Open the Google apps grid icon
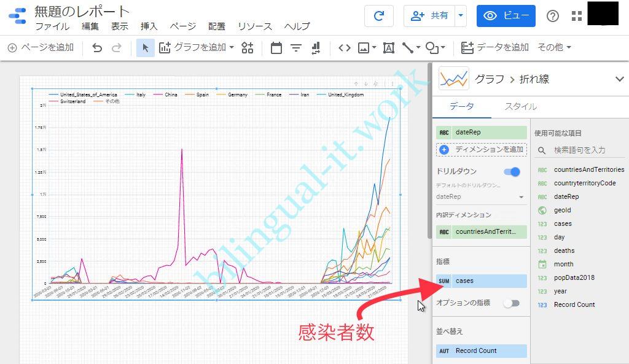 (x=577, y=16)
